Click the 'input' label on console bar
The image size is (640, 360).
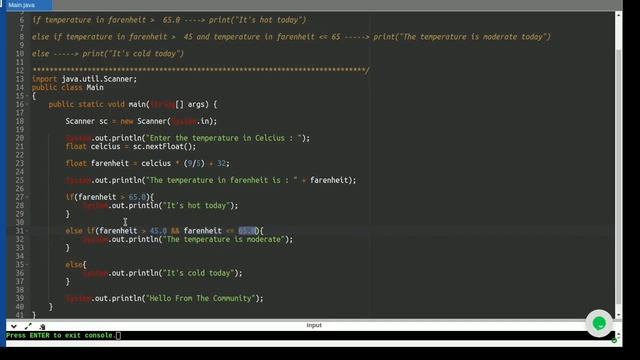tap(314, 325)
